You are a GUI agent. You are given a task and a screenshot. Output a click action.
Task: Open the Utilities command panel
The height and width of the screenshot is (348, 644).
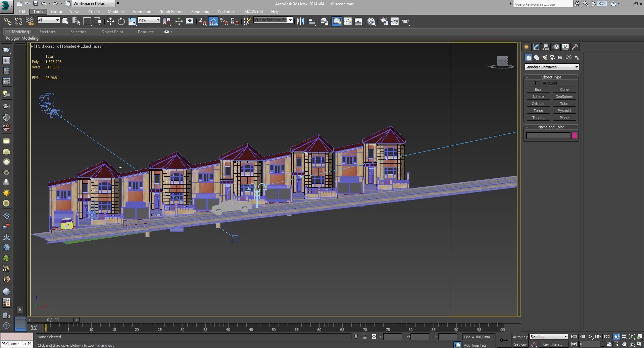coord(575,47)
